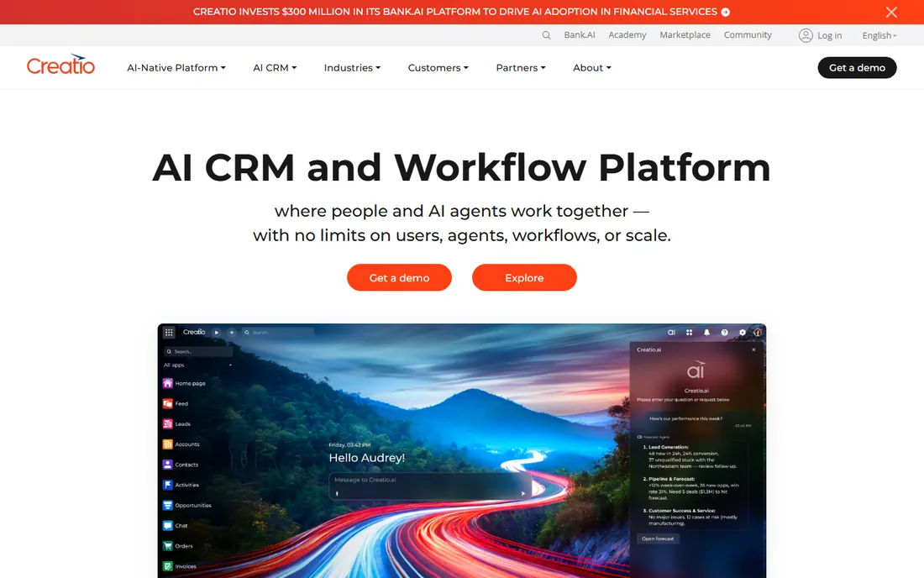The width and height of the screenshot is (924, 578).
Task: Click the Customer Success & Service heading
Action: [682, 511]
